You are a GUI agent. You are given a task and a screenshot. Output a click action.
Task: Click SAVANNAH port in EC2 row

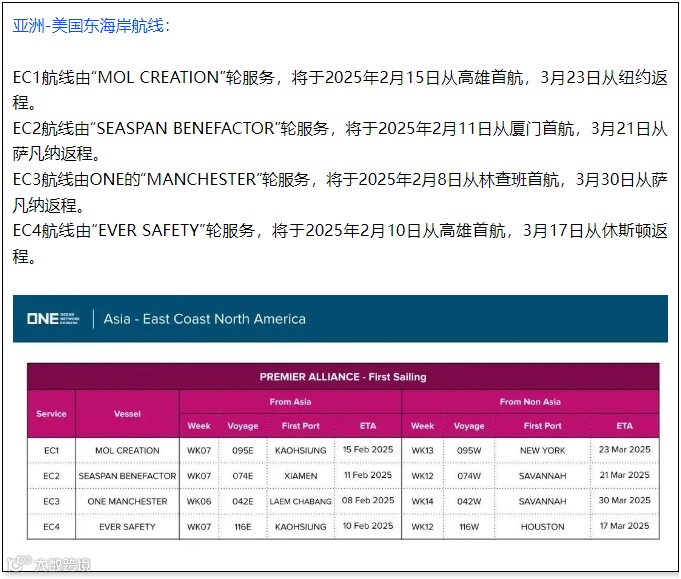tap(542, 476)
